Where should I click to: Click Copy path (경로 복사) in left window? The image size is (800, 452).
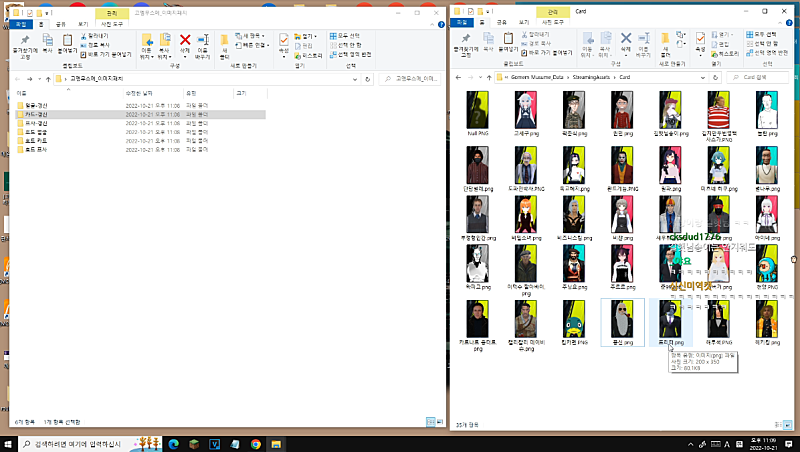[x=96, y=45]
